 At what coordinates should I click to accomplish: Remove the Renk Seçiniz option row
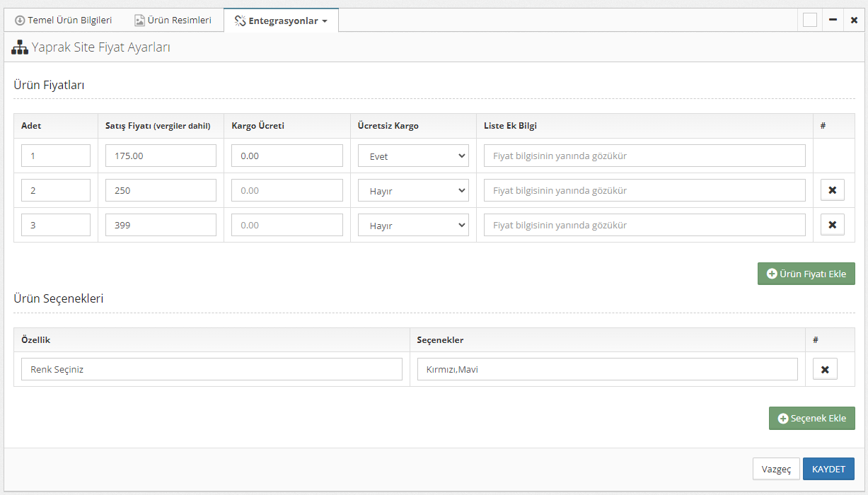tap(824, 369)
